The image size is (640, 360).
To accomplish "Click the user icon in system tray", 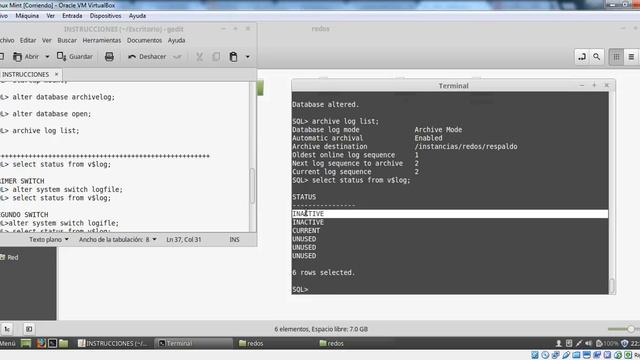I will click(559, 343).
